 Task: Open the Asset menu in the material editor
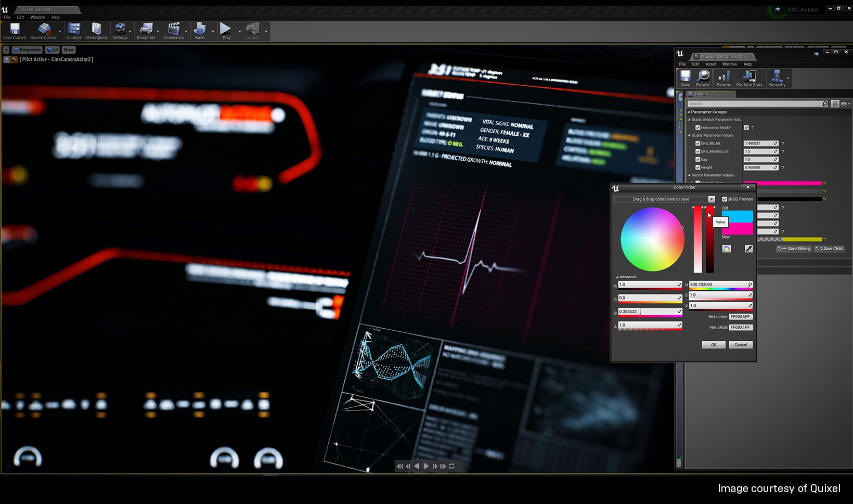pos(710,64)
